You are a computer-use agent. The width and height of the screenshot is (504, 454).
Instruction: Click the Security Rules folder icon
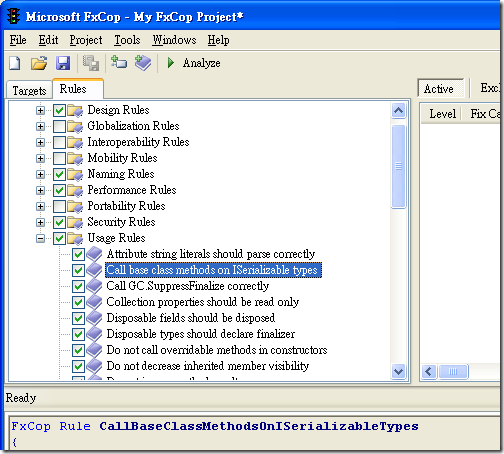click(x=75, y=222)
